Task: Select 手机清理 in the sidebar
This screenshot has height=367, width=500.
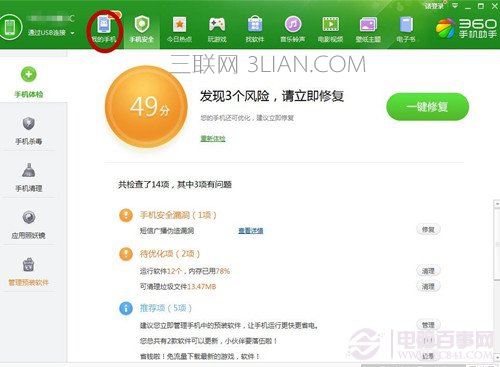Action: coord(29,178)
